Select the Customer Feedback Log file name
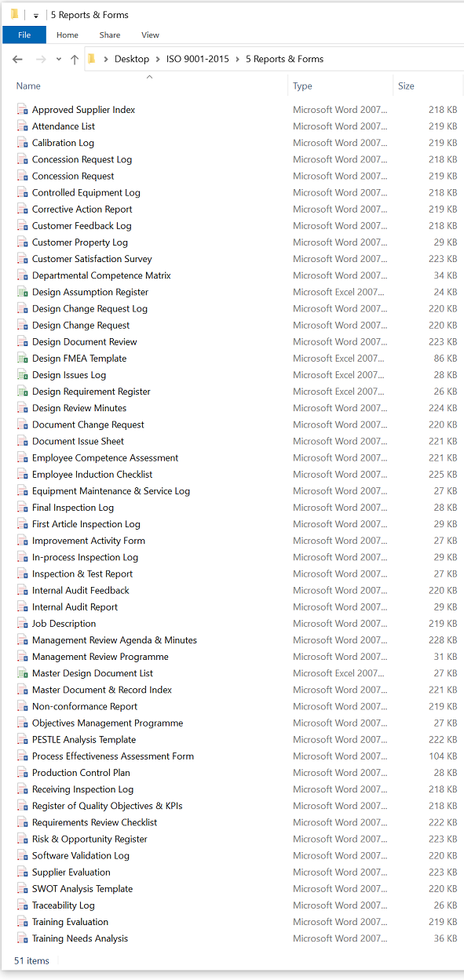The width and height of the screenshot is (464, 980). (x=82, y=225)
